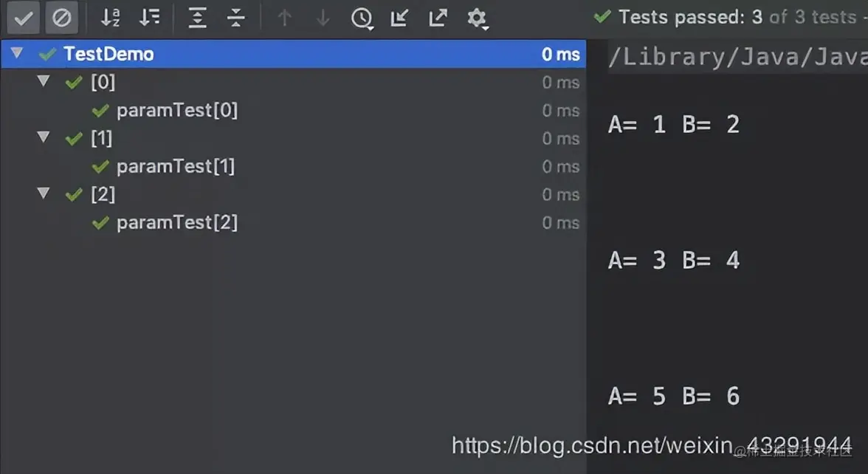Collapse the [0] test group arrow
The image size is (868, 474).
coord(43,81)
